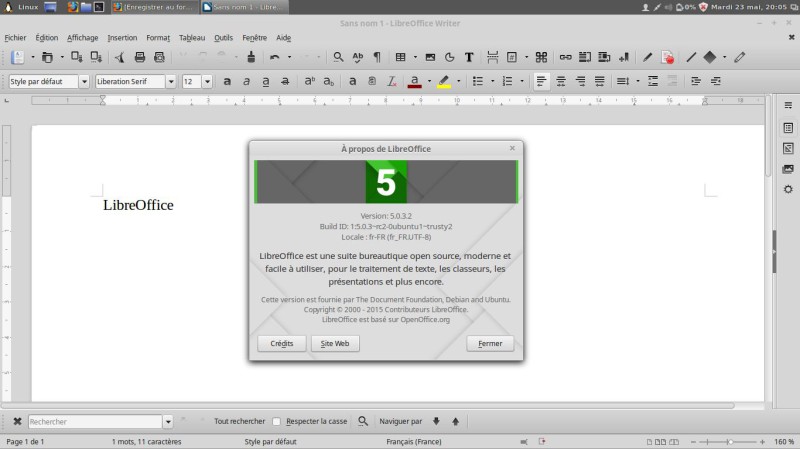The image size is (800, 449).
Task: Toggle Strikethrough formatting
Action: click(285, 81)
